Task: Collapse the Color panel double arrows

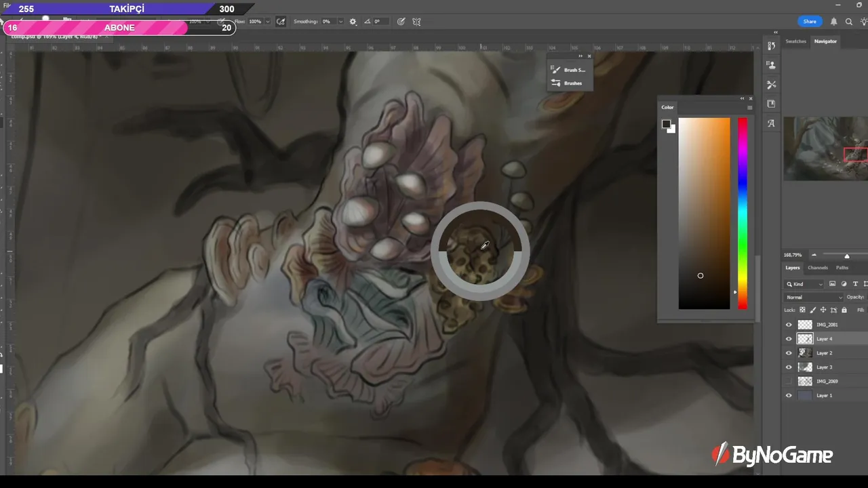Action: (x=742, y=98)
